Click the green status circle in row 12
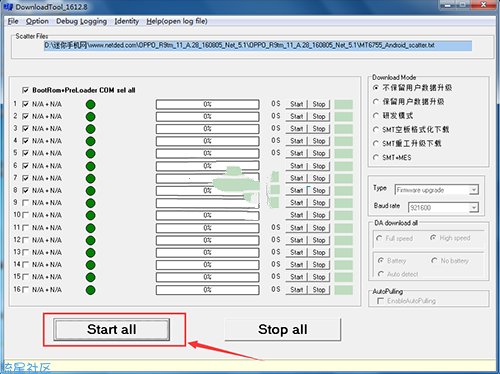Screen dimensions: 500x374 coord(90,240)
